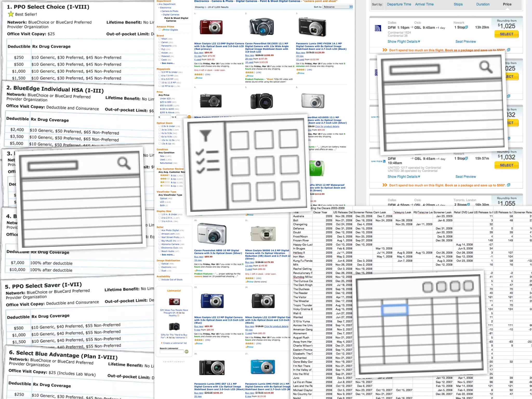The width and height of the screenshot is (532, 399).
Task: Sort flights by Departure Time tab
Action: [x=399, y=4]
